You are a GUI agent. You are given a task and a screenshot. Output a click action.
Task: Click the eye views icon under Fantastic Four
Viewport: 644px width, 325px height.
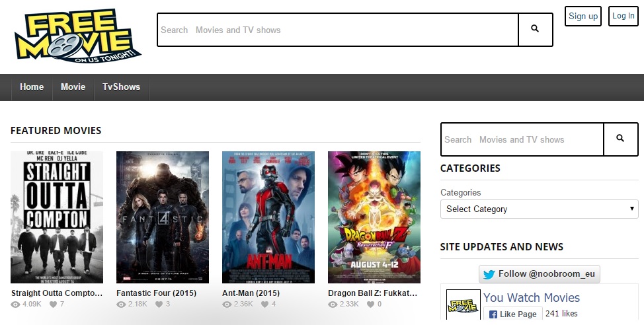(121, 305)
